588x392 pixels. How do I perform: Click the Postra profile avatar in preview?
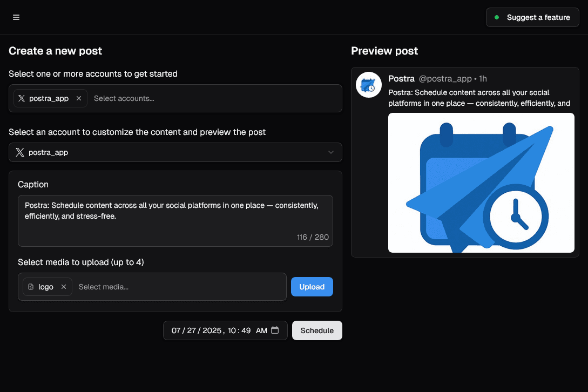369,85
